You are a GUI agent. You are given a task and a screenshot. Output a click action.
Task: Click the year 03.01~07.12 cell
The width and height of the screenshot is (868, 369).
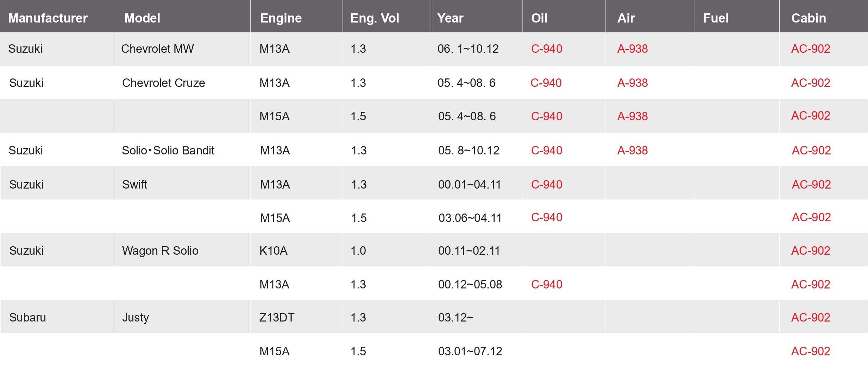click(x=470, y=351)
